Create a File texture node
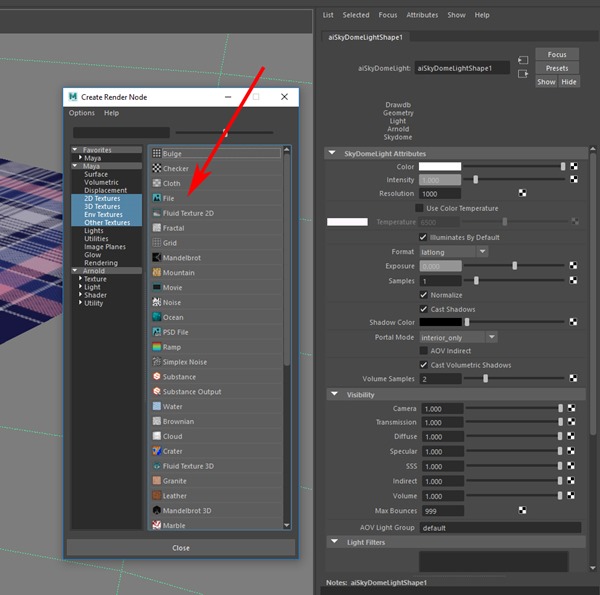 click(x=216, y=198)
